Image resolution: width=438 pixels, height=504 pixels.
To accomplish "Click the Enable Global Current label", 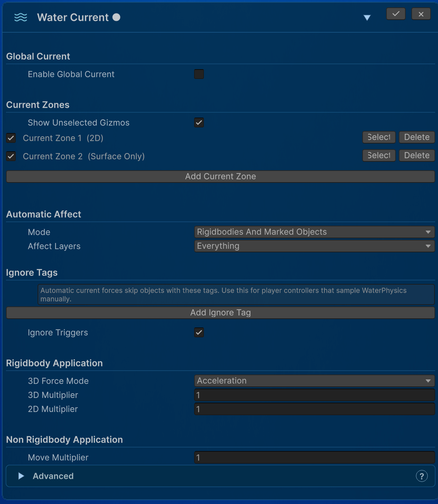I will click(71, 74).
